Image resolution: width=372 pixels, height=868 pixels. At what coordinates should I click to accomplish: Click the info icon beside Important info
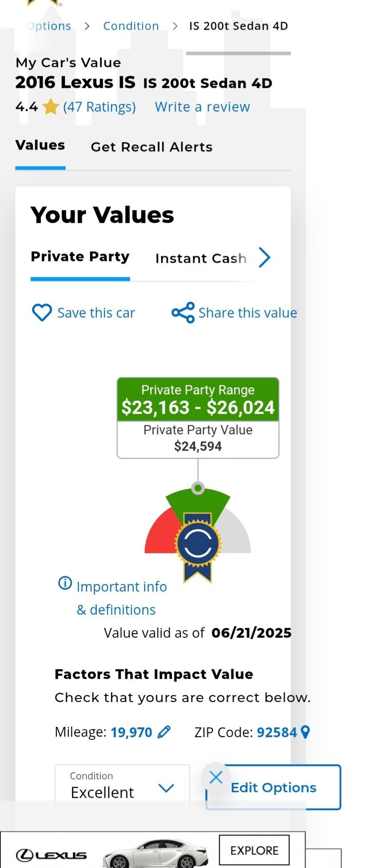pos(65,583)
